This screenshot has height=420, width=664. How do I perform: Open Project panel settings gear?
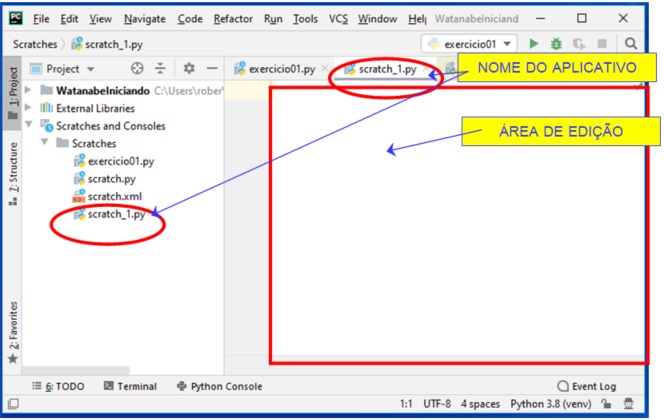point(189,69)
